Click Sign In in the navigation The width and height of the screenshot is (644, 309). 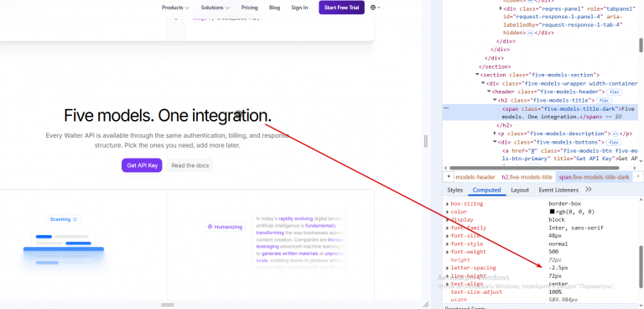tap(299, 8)
